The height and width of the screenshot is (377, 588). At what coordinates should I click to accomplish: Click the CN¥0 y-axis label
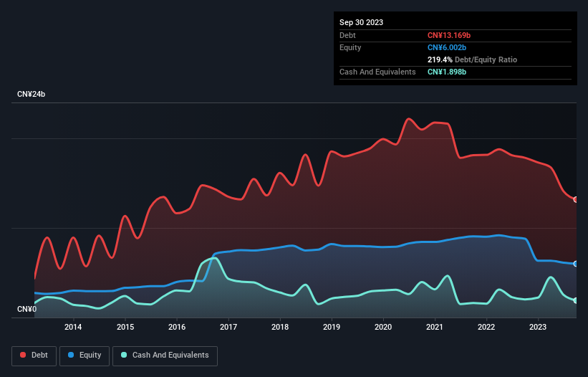coord(27,309)
